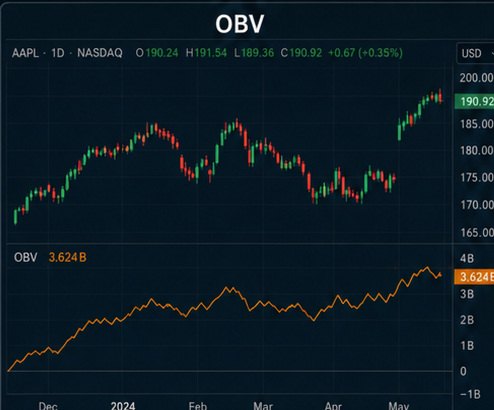
Task: Click the OBV title heading
Action: (x=240, y=24)
